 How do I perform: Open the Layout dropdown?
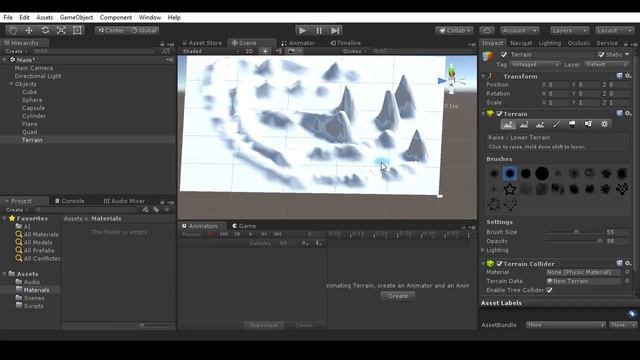[614, 31]
